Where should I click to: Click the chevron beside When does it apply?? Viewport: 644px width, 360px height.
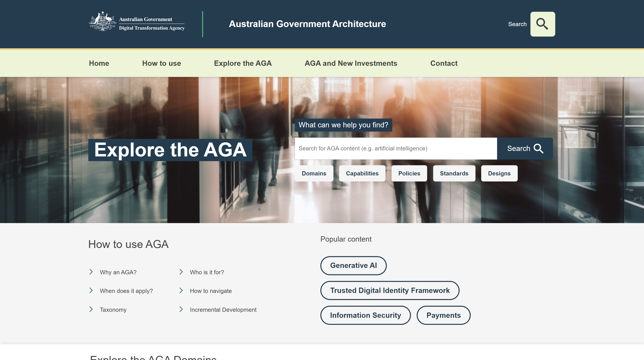tap(91, 291)
